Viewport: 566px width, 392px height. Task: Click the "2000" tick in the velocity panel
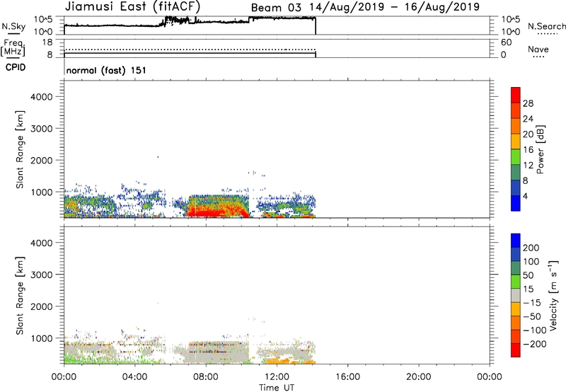pyautogui.click(x=42, y=306)
